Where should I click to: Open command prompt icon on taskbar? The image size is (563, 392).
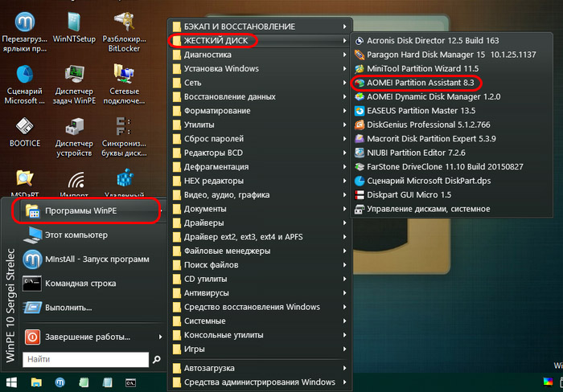tap(130, 383)
